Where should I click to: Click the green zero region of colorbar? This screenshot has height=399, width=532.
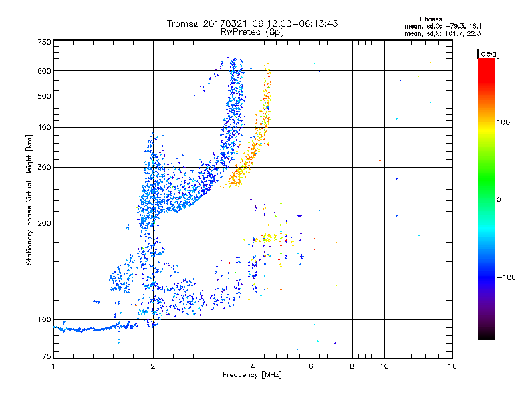(487, 199)
